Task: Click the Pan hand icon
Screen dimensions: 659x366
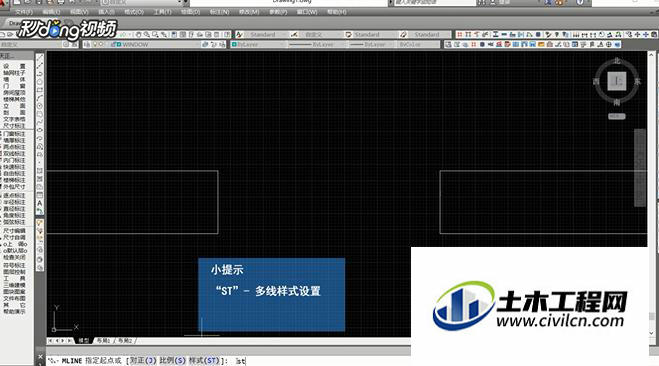Action: pos(138,34)
